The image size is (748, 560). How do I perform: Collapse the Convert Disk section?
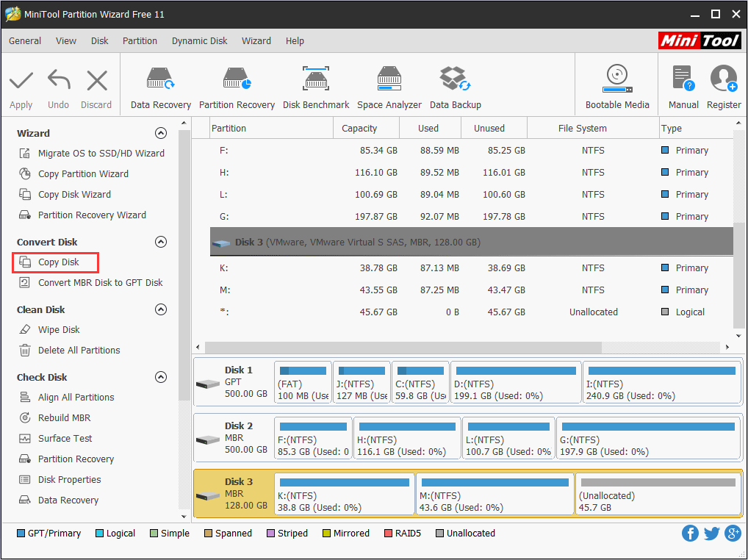tap(160, 242)
